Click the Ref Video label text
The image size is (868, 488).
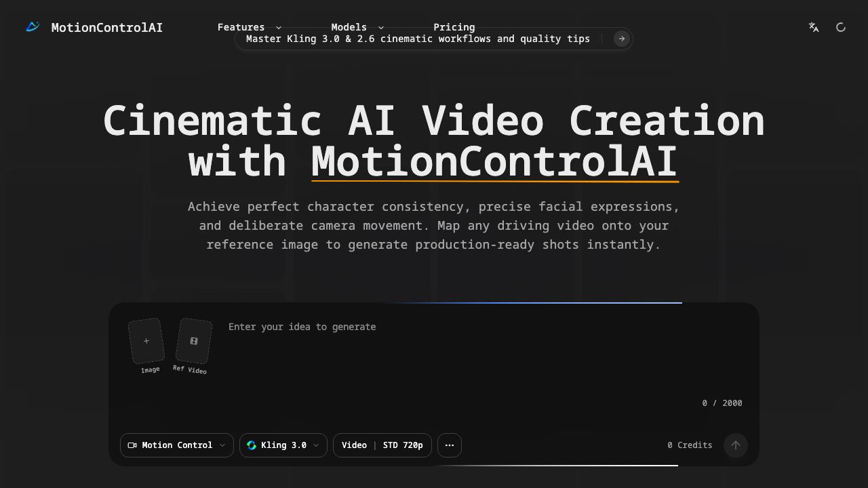pos(190,369)
